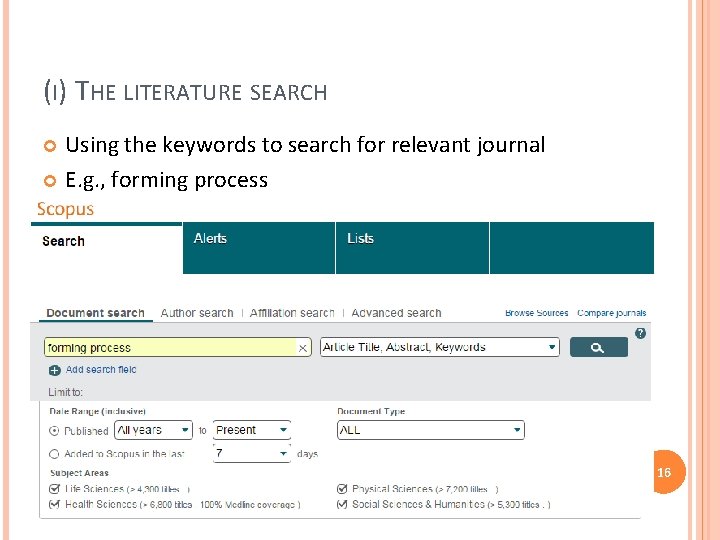Screen dimensions: 720x540
Task: Toggle the Physical Sciences checkbox
Action: click(x=343, y=489)
